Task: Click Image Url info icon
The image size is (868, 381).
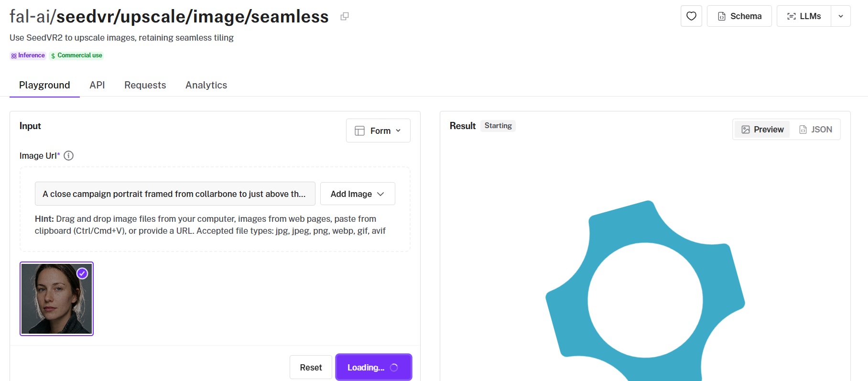Action: tap(68, 155)
